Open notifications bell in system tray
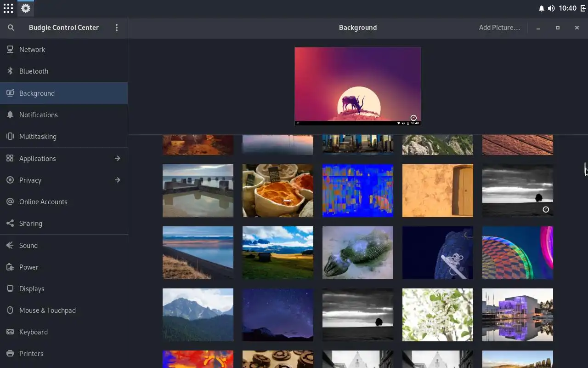Screen dimensions: 588x368 (542, 8)
